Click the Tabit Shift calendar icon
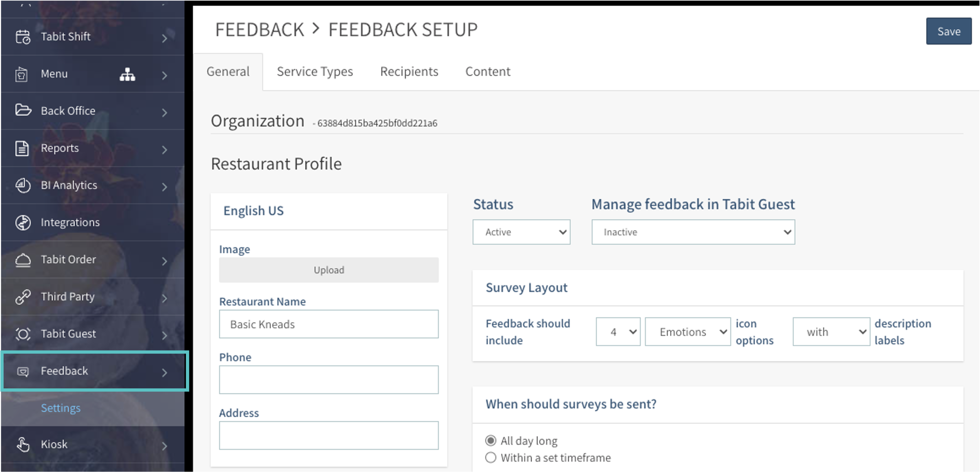980x472 pixels. (x=23, y=37)
